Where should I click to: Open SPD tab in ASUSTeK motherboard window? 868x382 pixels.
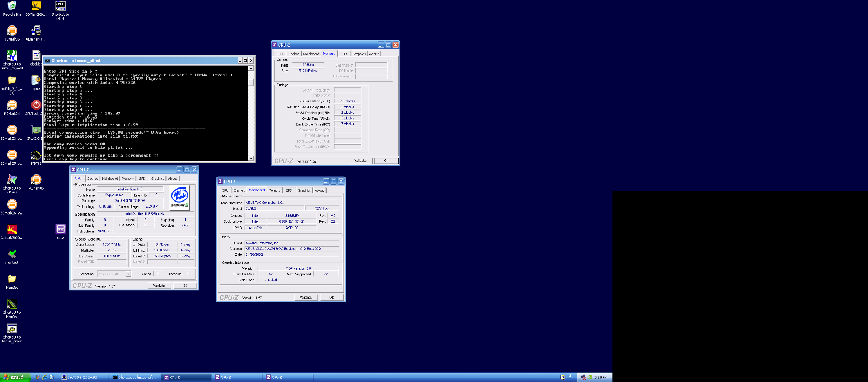(x=289, y=190)
